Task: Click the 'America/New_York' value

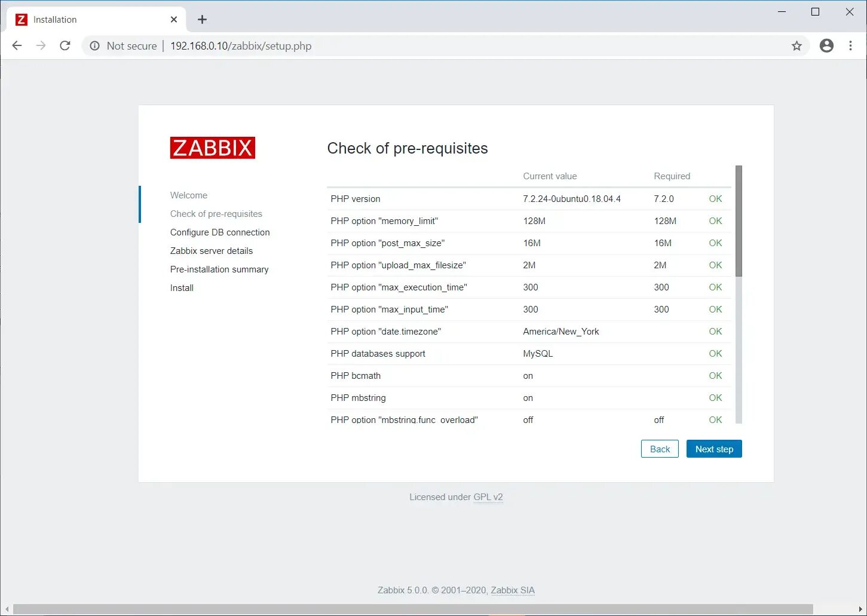Action: pos(561,332)
